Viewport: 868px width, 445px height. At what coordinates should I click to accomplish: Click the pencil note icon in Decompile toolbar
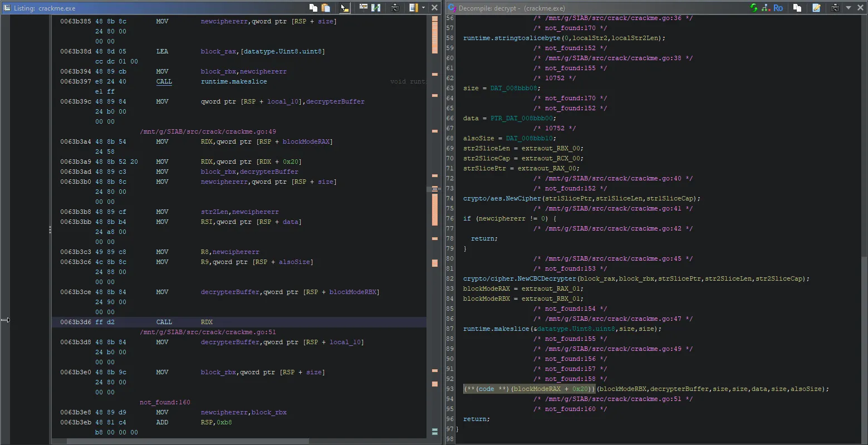(816, 8)
